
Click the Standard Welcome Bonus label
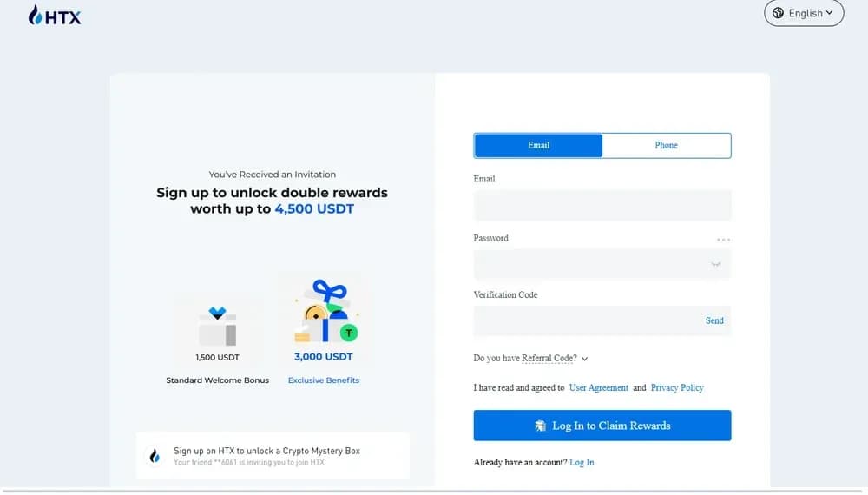218,380
